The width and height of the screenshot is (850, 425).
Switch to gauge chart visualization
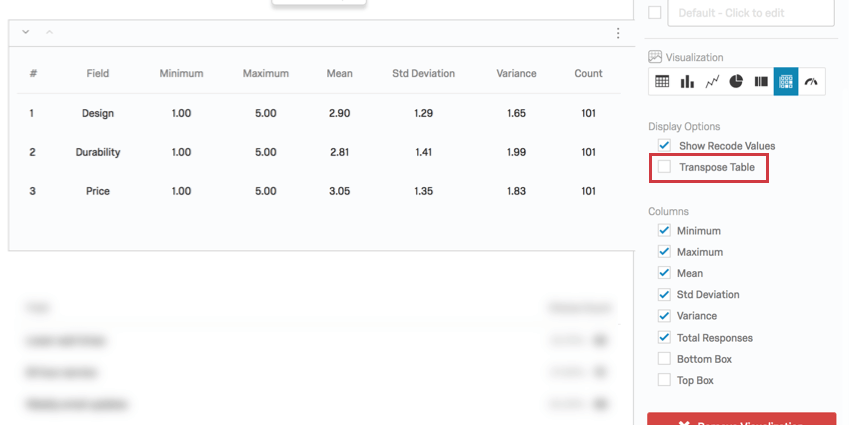pyautogui.click(x=811, y=82)
